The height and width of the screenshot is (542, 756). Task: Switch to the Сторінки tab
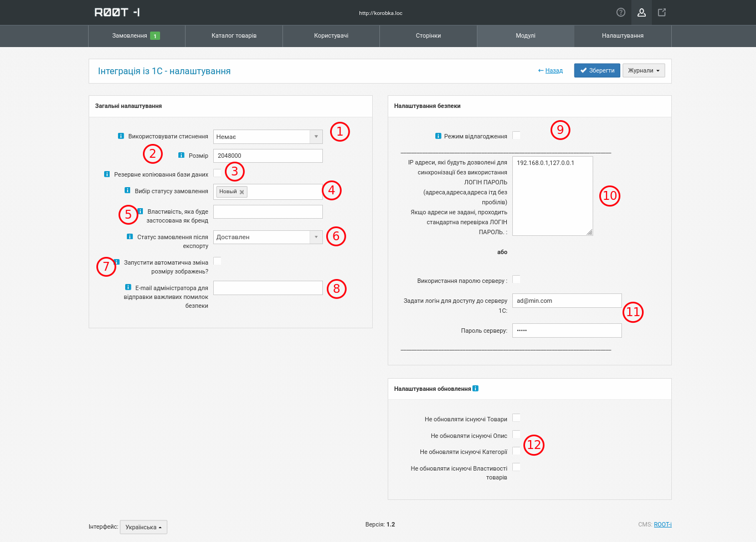pyautogui.click(x=428, y=35)
